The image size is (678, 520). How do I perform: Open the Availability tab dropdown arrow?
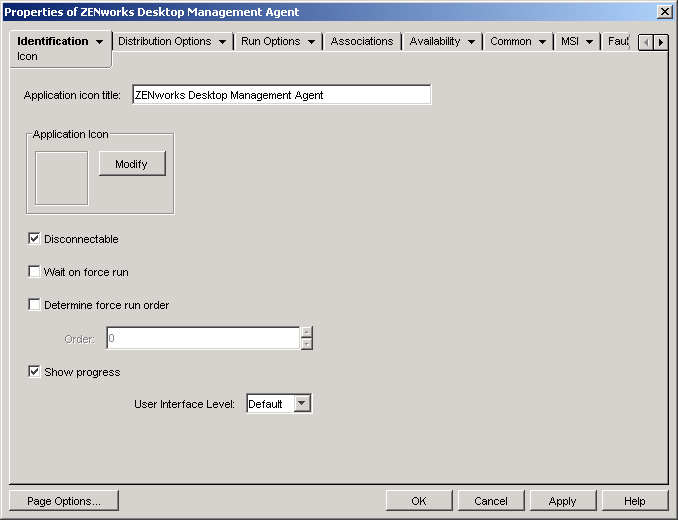[471, 42]
